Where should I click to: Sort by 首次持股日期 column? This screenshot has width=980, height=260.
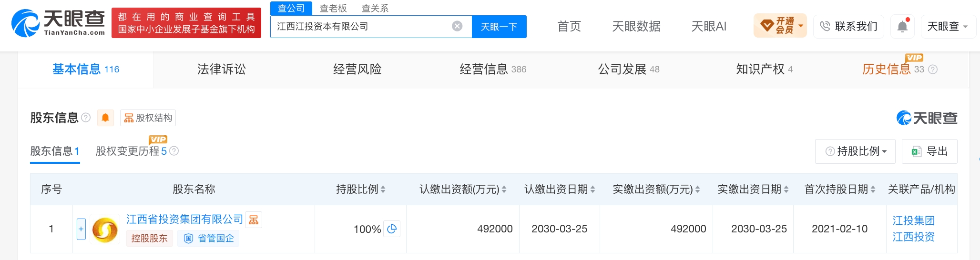[x=873, y=190]
